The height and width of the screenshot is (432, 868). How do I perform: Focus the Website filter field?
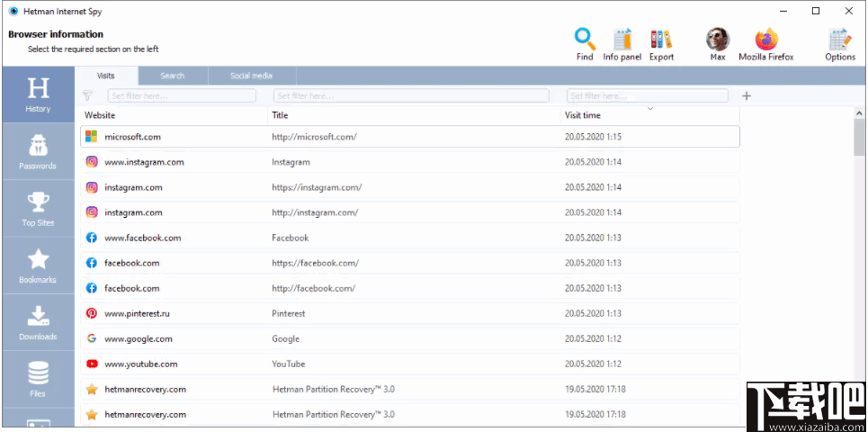point(182,95)
